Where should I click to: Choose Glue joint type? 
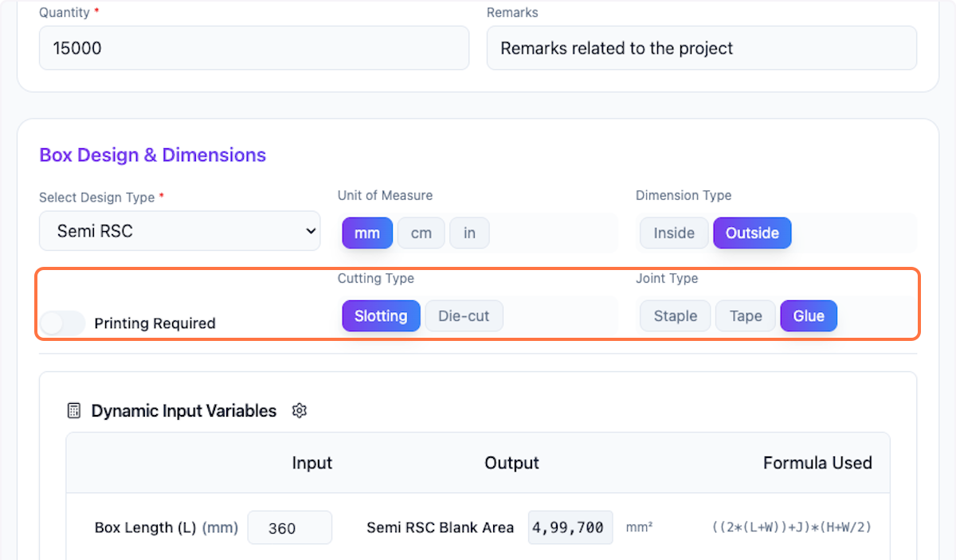[808, 316]
